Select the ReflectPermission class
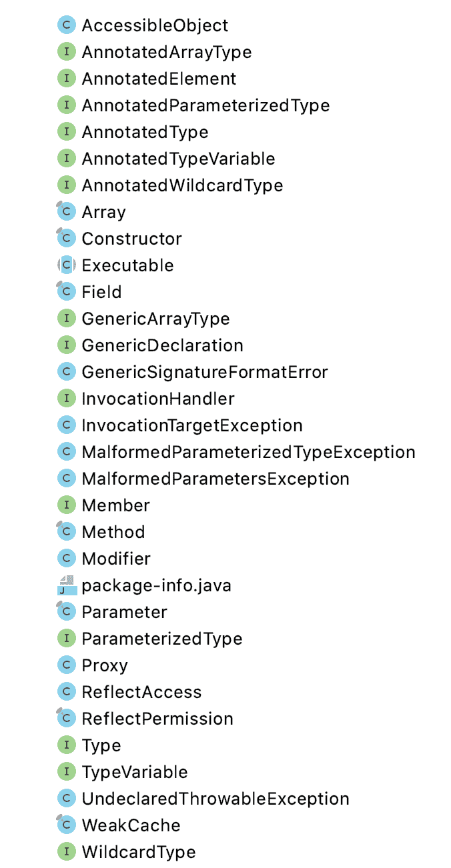 (x=157, y=719)
